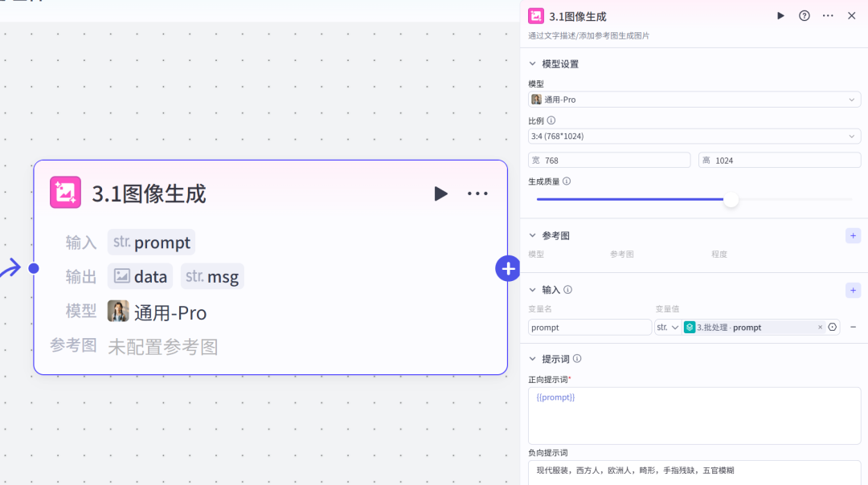This screenshot has height=485, width=868.
Task: Show info tooltip next to 提示词
Action: (x=577, y=359)
